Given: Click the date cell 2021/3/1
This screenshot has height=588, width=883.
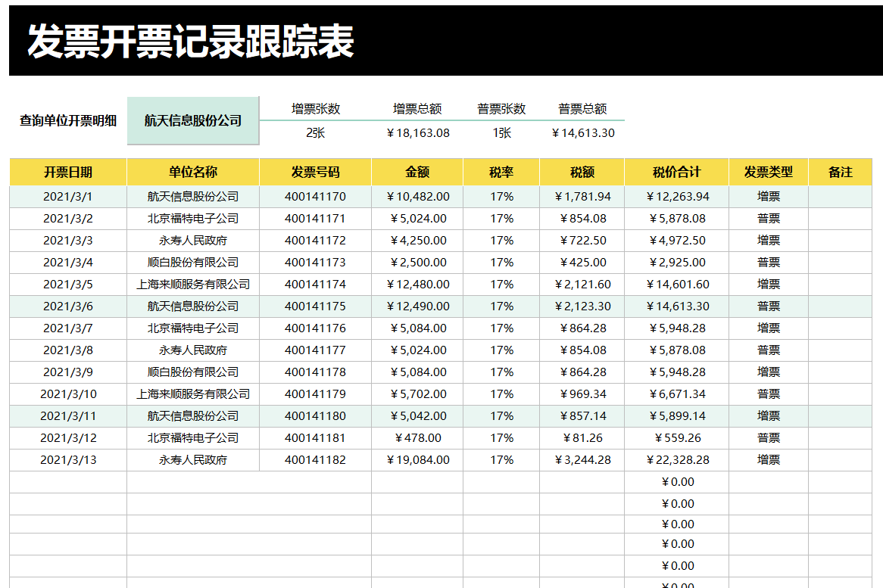Looking at the screenshot, I should click(x=67, y=196).
